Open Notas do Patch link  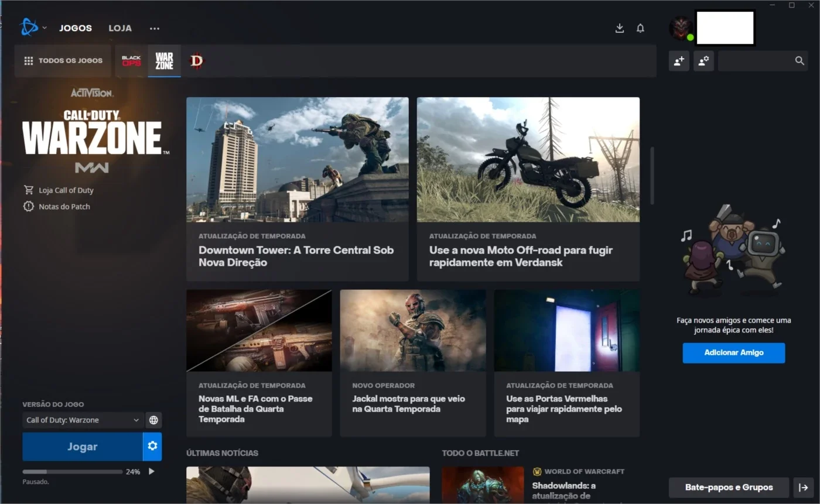coord(64,207)
